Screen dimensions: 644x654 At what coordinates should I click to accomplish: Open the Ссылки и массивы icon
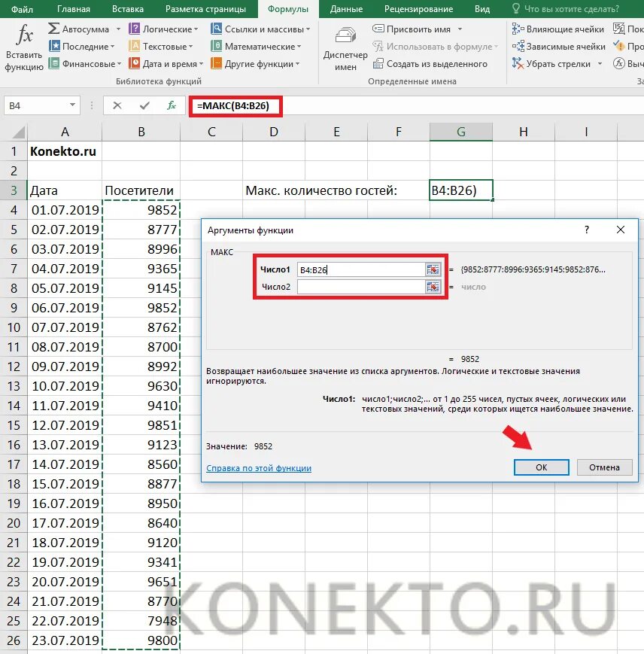(217, 29)
